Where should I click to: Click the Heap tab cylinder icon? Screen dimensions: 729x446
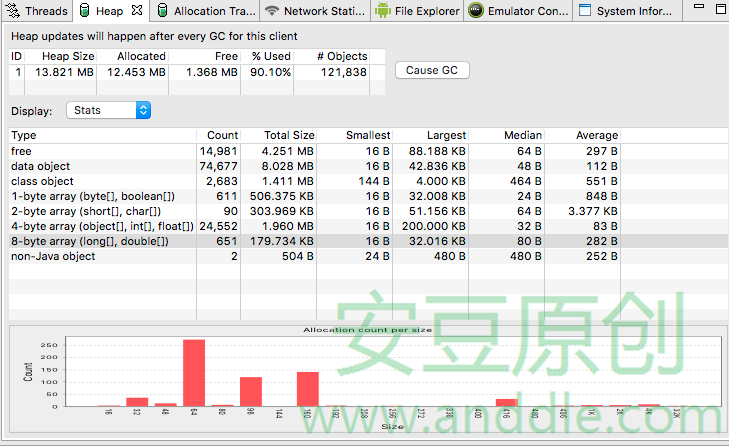coord(84,10)
